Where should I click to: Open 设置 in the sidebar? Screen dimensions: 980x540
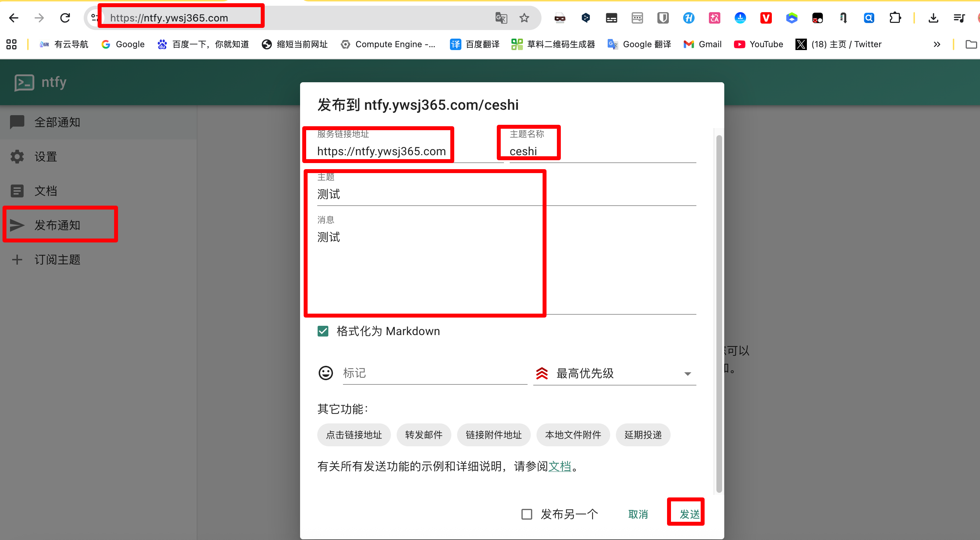tap(98, 156)
